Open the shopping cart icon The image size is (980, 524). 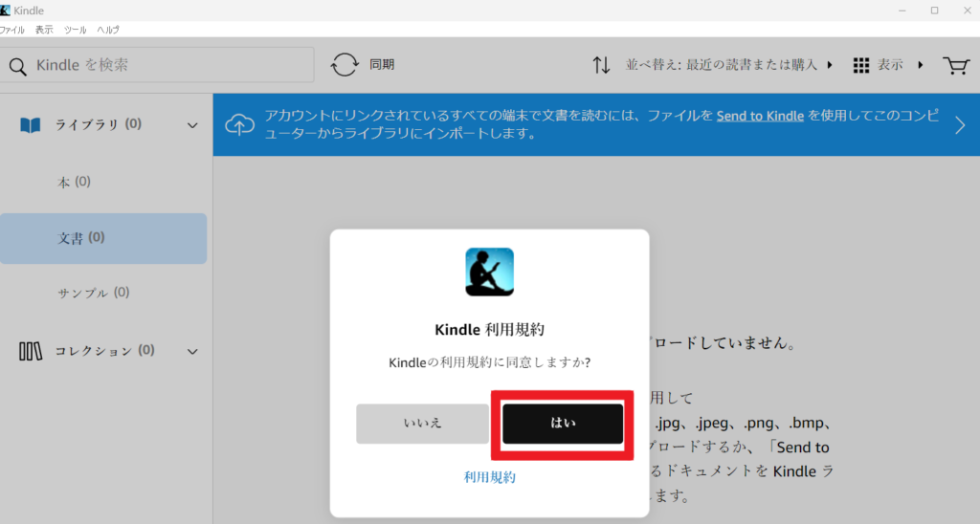pos(956,65)
